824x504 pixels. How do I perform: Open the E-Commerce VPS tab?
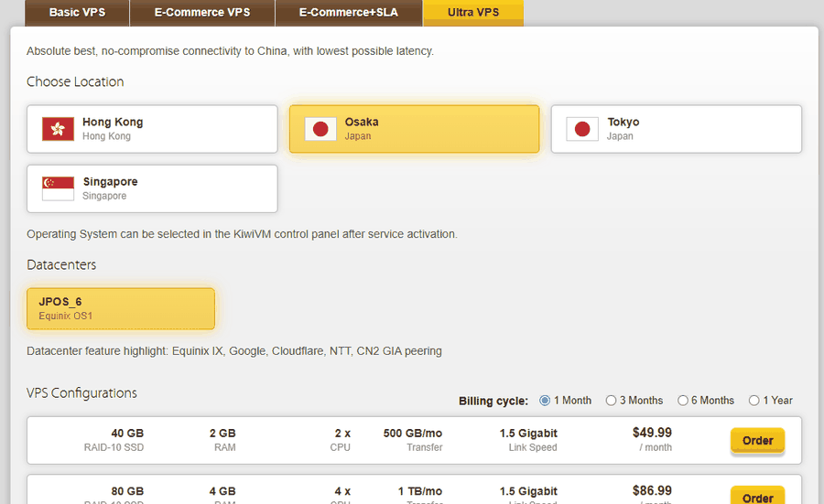pos(202,13)
